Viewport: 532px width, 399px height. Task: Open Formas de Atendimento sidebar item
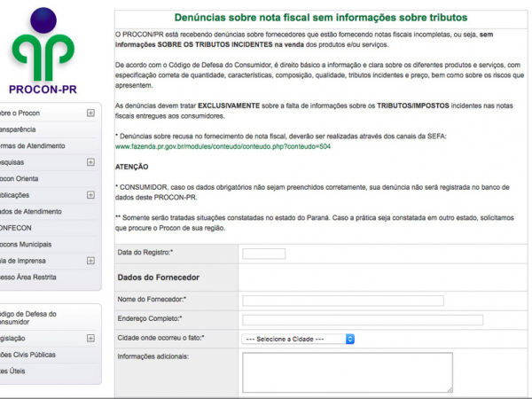32,146
